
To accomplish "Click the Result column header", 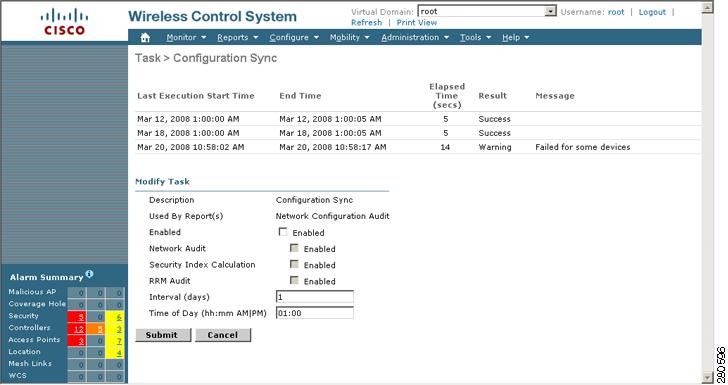I will coord(493,96).
